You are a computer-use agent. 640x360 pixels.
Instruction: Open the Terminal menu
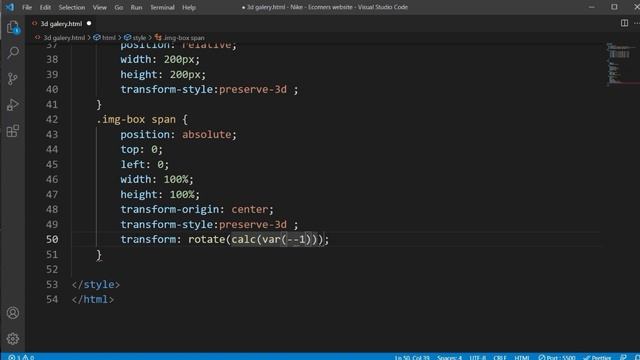tap(162, 7)
